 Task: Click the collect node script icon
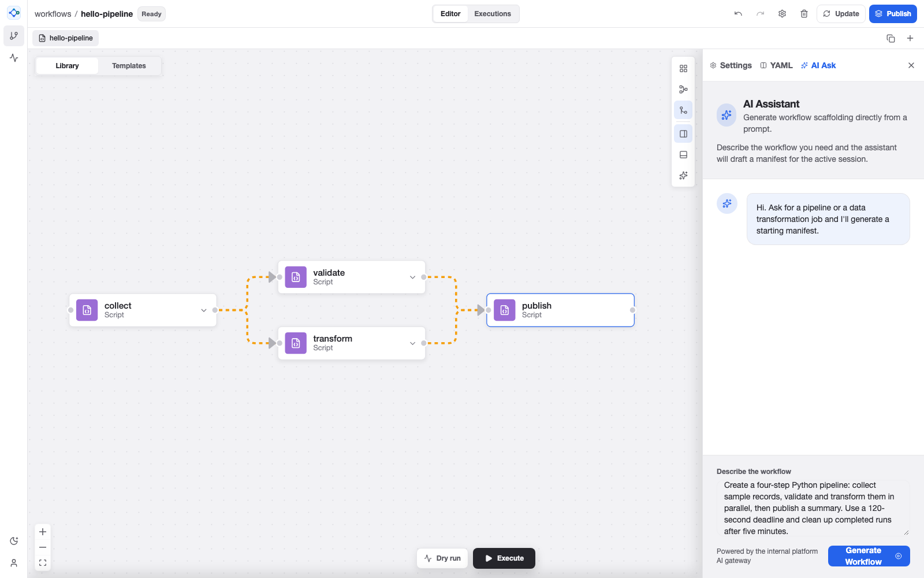click(87, 310)
